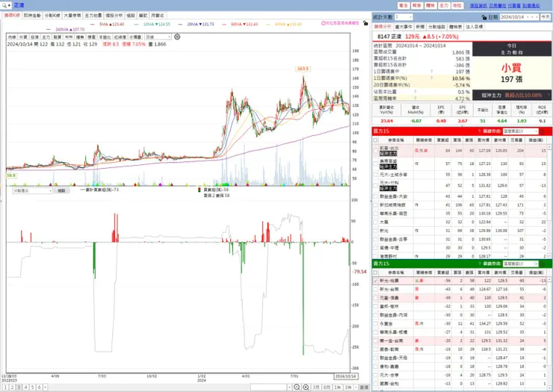The width and height of the screenshot is (553, 392).
Task: Zoom out the chart with minus magnifier
Action: [297, 387]
